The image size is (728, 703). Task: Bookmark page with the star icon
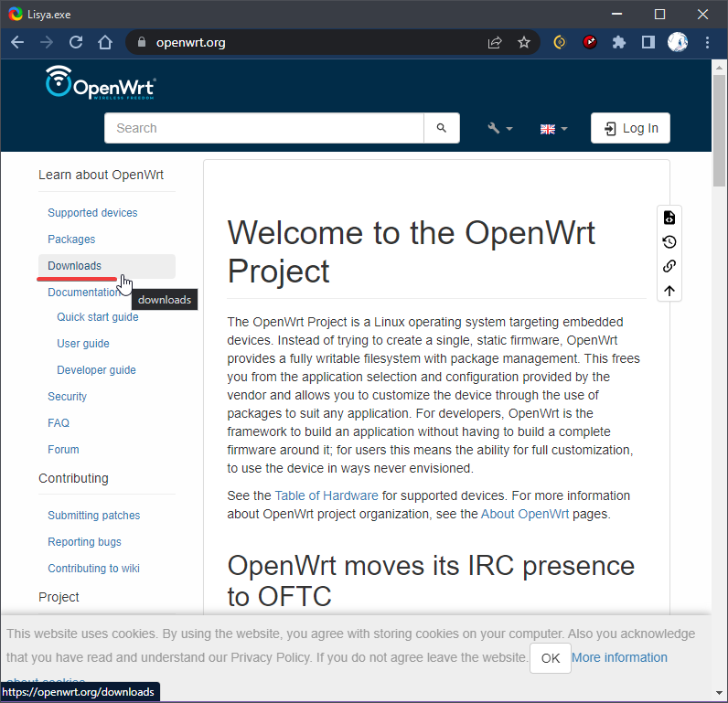524,43
